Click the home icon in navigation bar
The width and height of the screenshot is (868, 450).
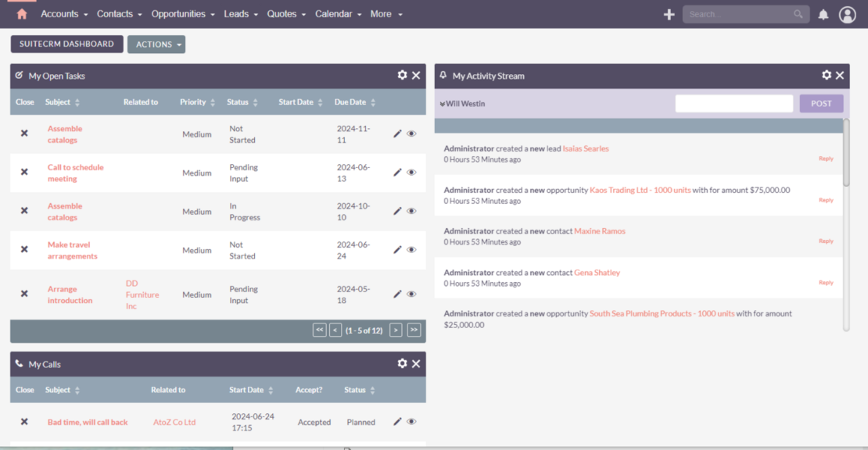tap(22, 14)
